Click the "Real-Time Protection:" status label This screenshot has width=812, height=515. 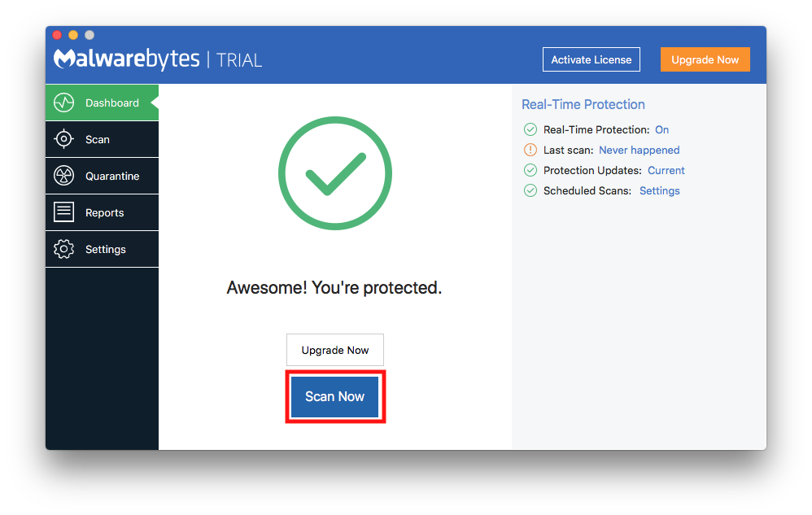(x=596, y=130)
